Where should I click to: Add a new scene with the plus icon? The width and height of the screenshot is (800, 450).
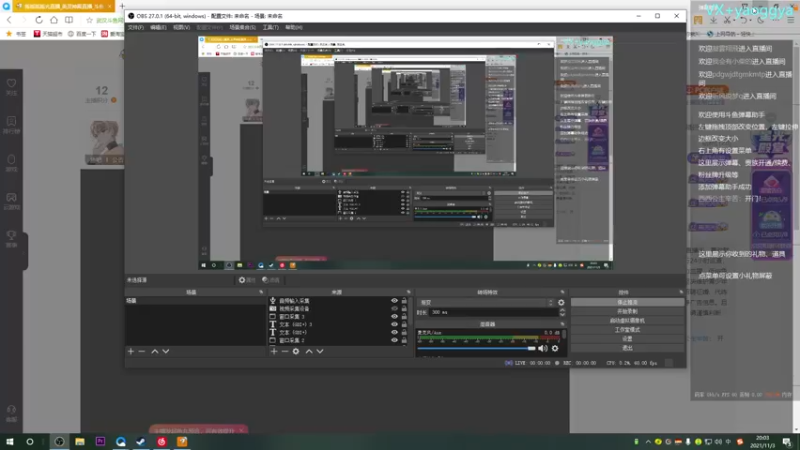[x=131, y=352]
